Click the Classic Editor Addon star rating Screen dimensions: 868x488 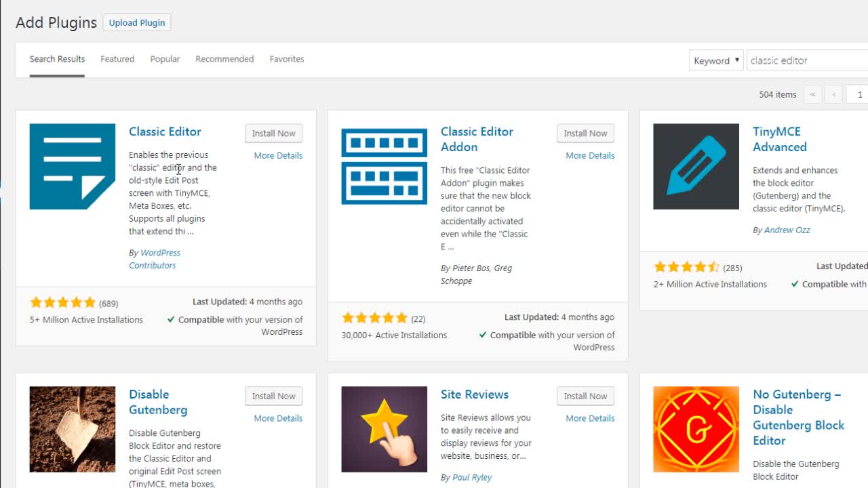(375, 318)
